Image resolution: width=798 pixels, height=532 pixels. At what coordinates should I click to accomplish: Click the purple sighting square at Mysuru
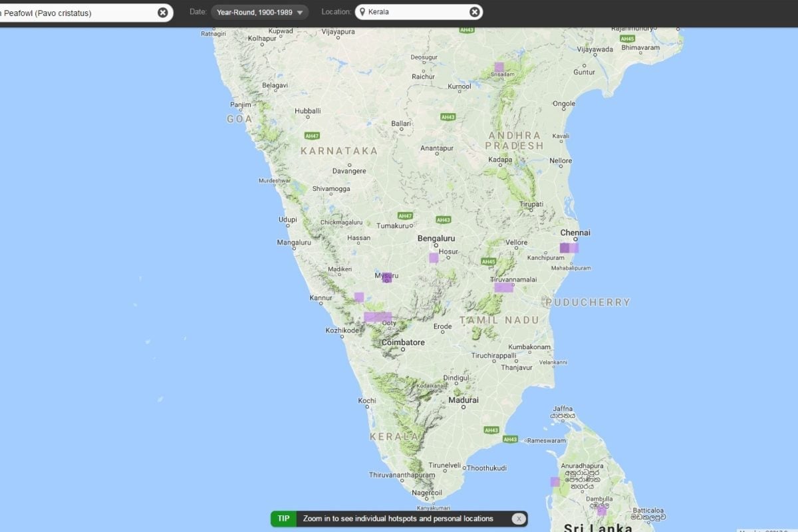[x=386, y=278]
